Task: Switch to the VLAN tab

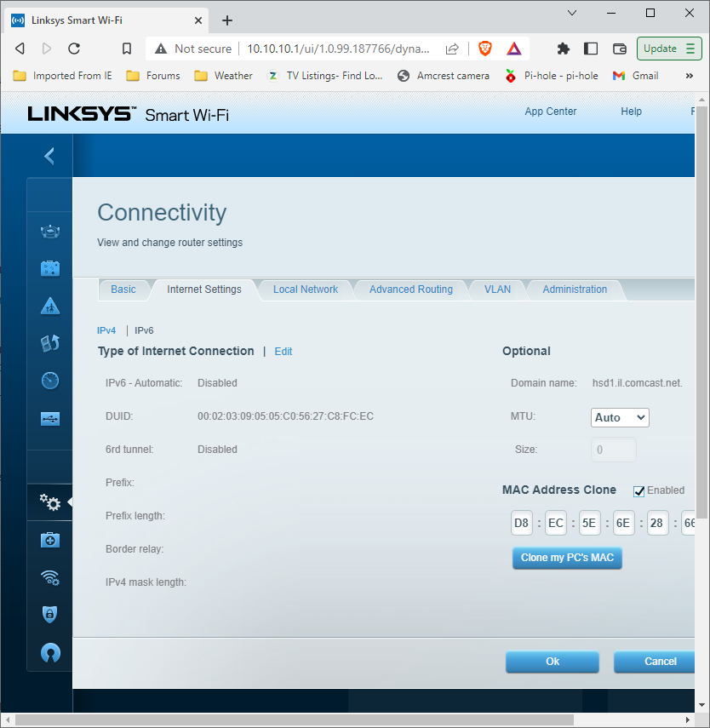Action: [x=497, y=289]
